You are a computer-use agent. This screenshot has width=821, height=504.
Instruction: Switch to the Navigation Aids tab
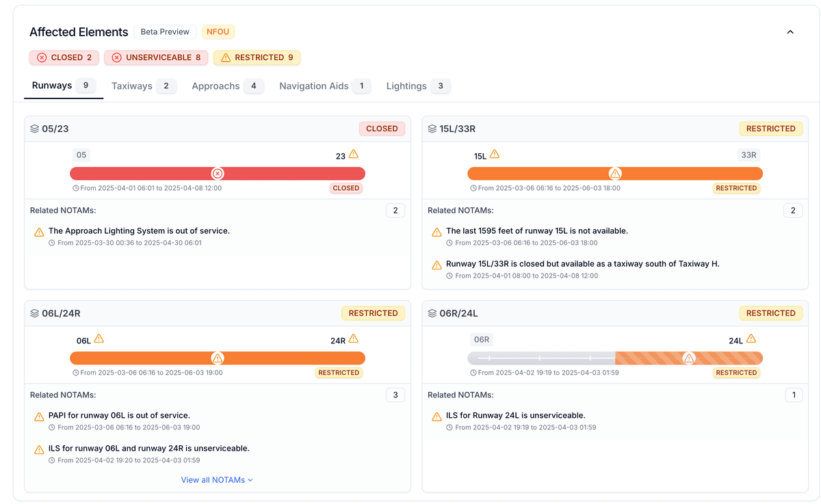coord(324,86)
